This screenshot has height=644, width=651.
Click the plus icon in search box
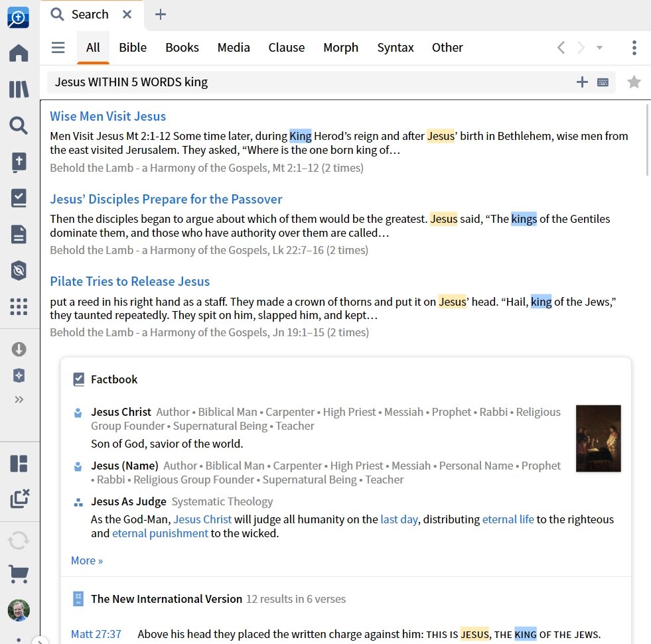point(582,82)
